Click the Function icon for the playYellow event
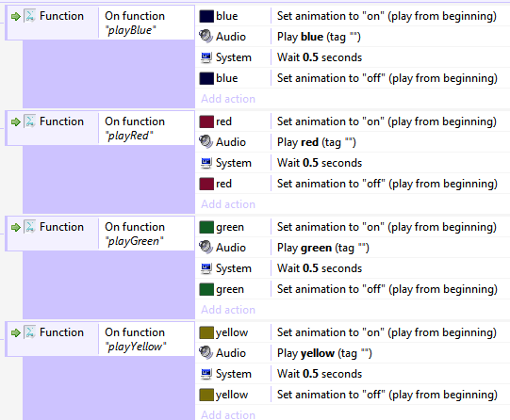The height and width of the screenshot is (420, 510). click(x=30, y=332)
